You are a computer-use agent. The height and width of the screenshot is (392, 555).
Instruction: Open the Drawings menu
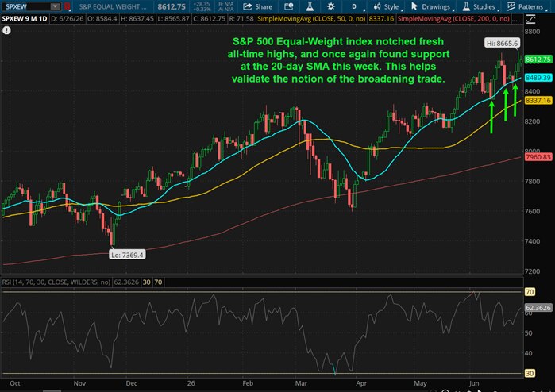pyautogui.click(x=431, y=6)
